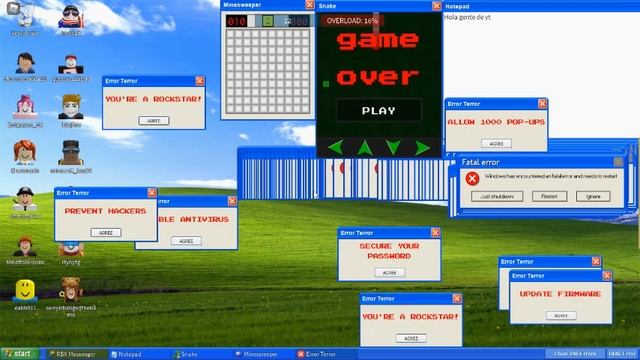The width and height of the screenshot is (640, 360).
Task: Choose Ignore in the Fatal error dialog
Action: point(593,196)
